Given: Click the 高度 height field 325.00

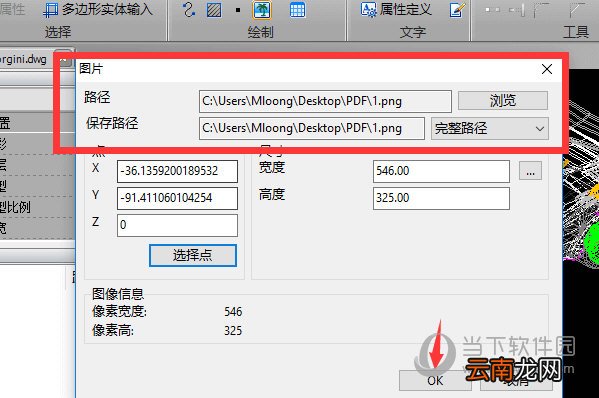Looking at the screenshot, I should 441,198.
